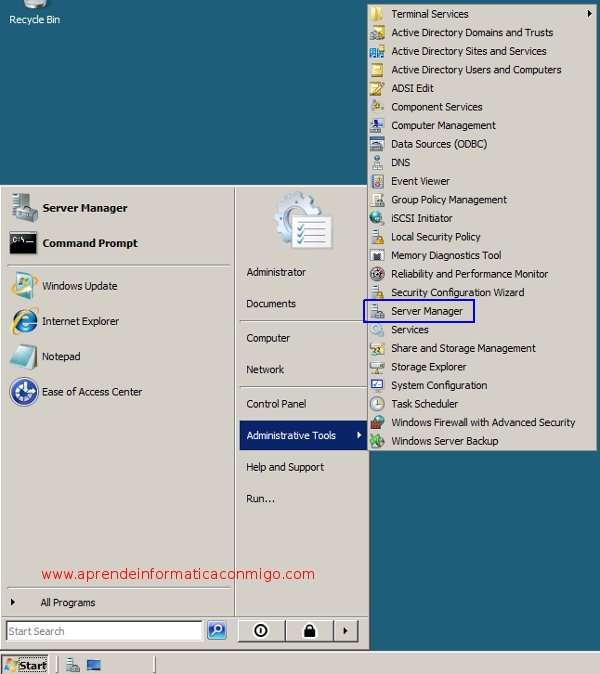
Task: Open Documents in Start menu
Action: (271, 303)
